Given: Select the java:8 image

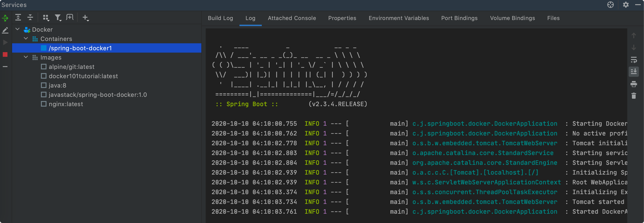Looking at the screenshot, I should click(57, 85).
